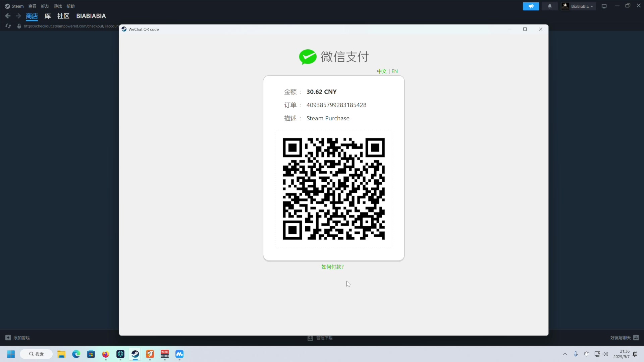Click the order number 409385799283185428

(x=336, y=105)
